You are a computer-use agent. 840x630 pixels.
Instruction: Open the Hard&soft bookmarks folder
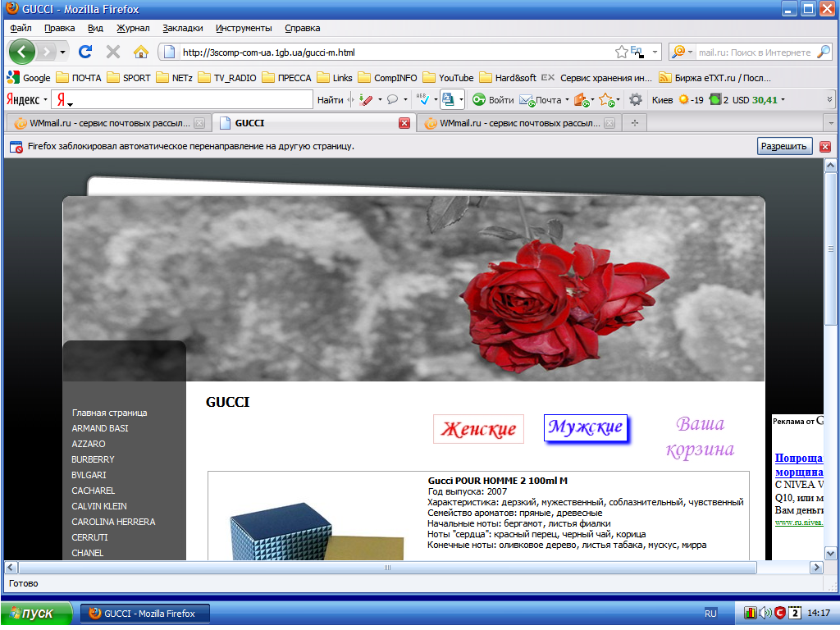click(x=508, y=78)
